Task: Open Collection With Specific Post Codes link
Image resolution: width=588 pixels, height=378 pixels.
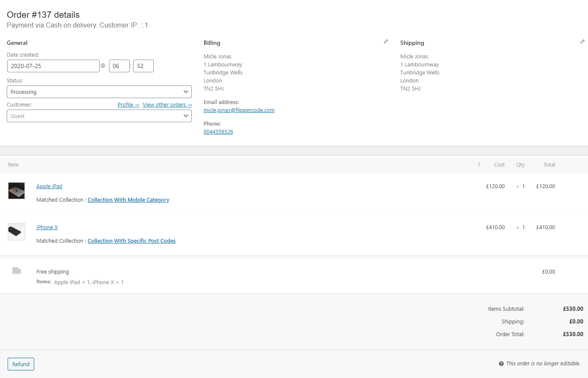Action: point(131,241)
